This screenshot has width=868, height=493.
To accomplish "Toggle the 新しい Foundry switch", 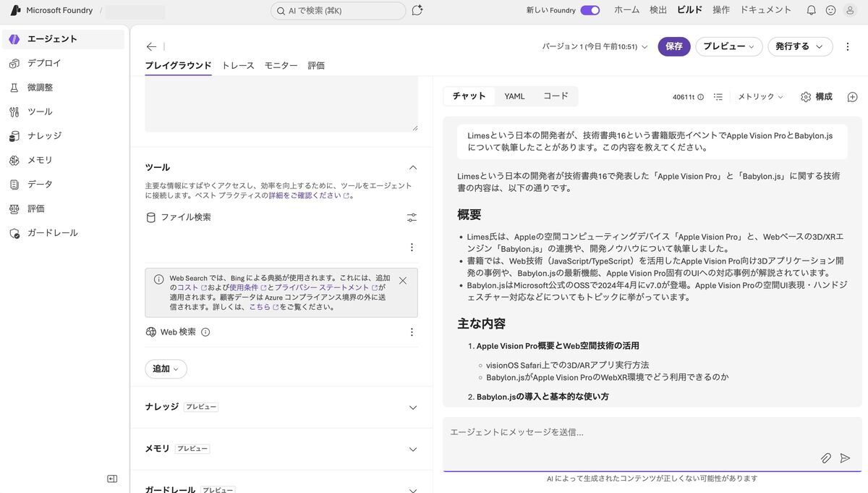I will [590, 10].
